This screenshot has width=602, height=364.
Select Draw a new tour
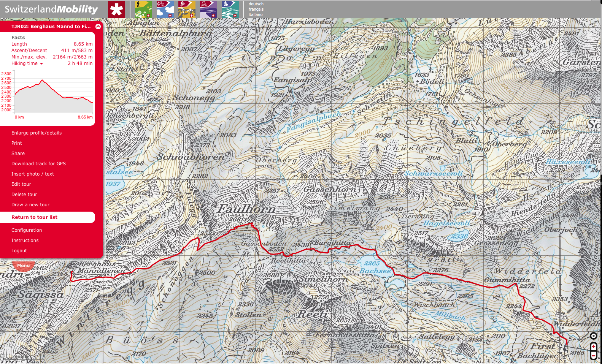30,205
